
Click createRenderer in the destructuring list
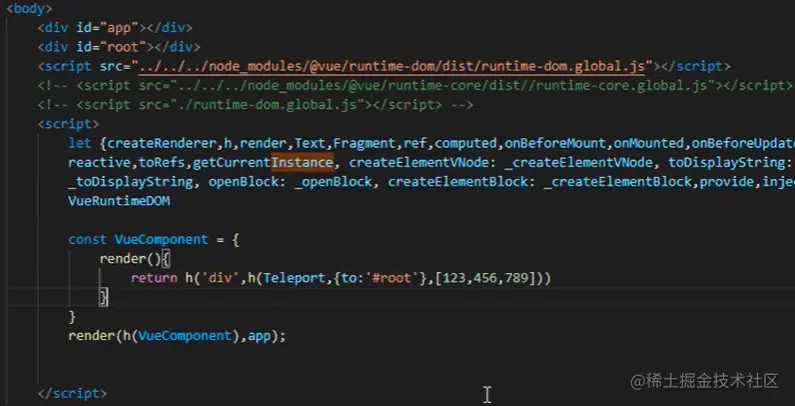[x=162, y=143]
